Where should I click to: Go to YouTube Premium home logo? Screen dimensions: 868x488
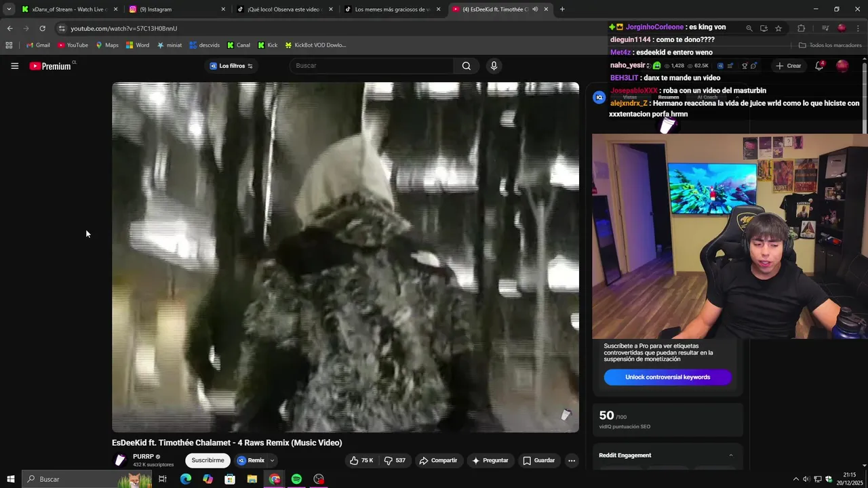50,66
